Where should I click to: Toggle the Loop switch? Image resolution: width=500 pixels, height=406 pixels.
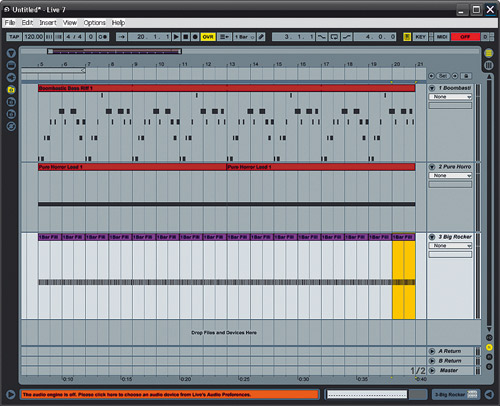(x=334, y=37)
